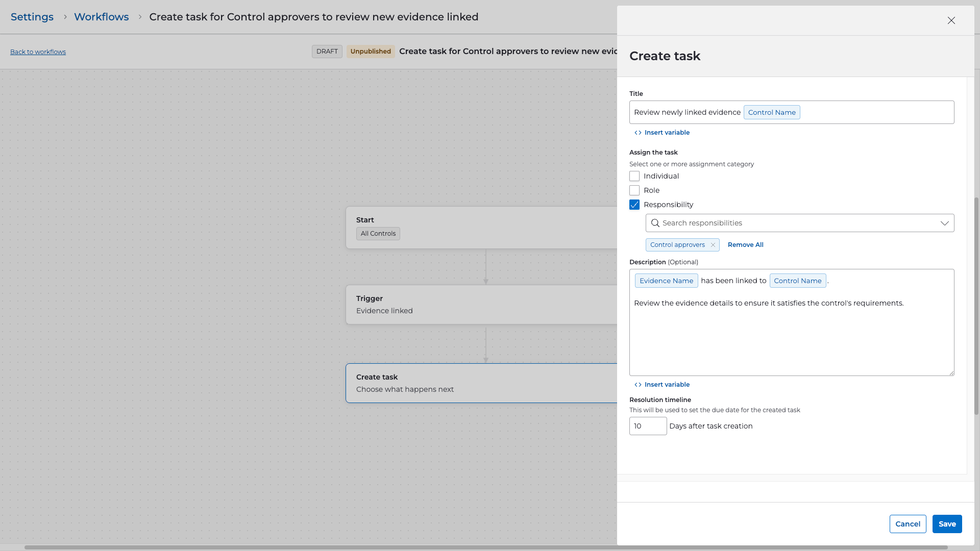
Task: Expand the Search responsibilities dropdown
Action: coord(945,223)
